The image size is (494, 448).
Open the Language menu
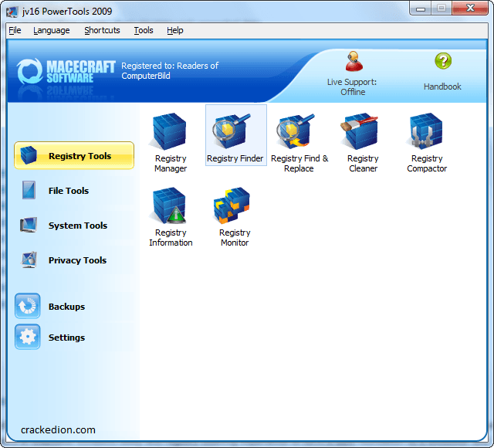pyautogui.click(x=52, y=30)
